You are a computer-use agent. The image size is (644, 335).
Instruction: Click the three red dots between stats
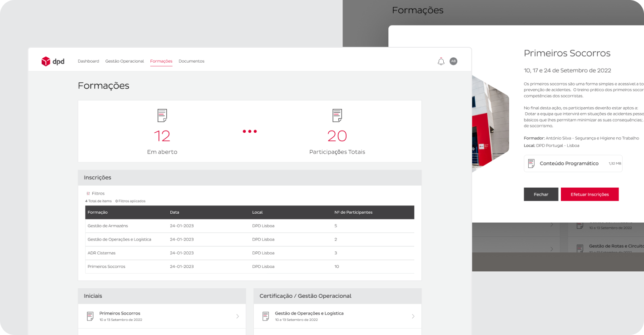click(250, 131)
